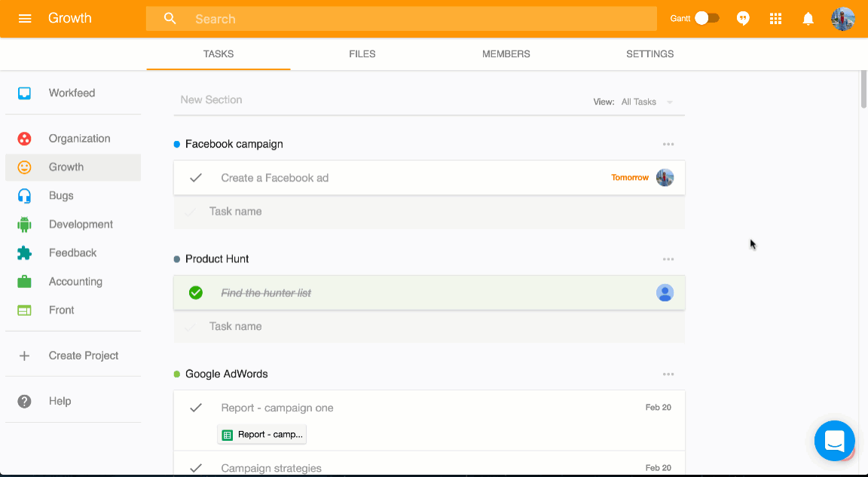Switch to the MEMBERS tab
Screen dimensions: 868x477
506,54
